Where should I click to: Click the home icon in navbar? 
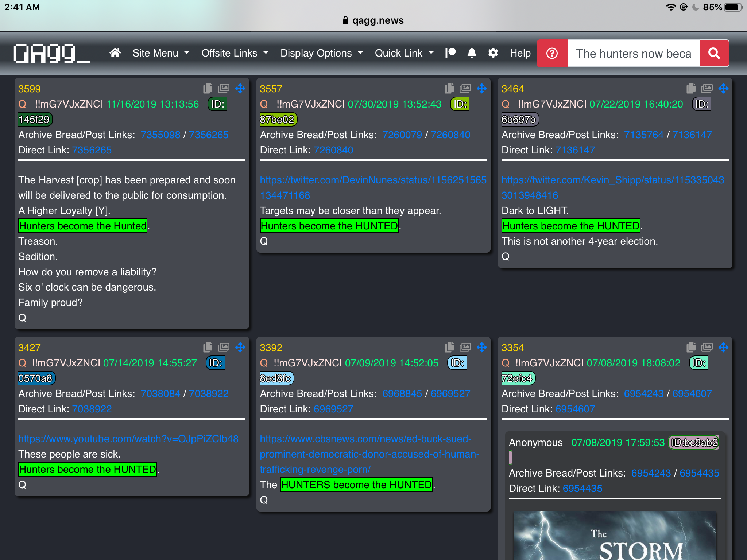point(115,53)
